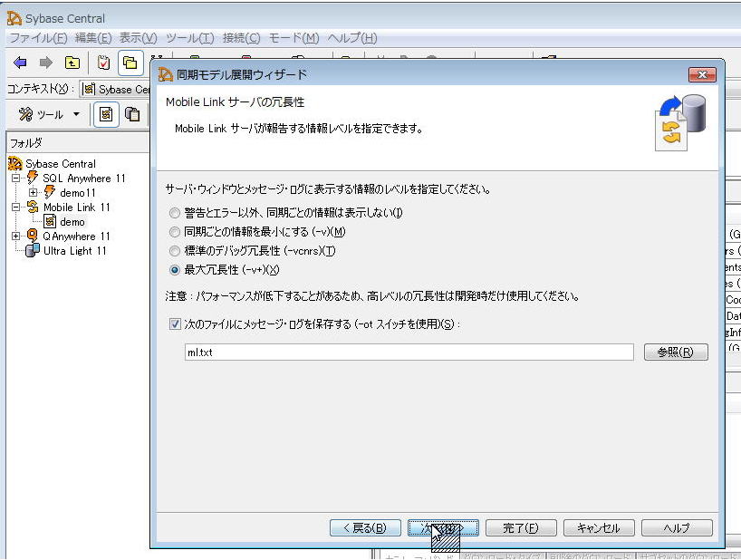
Task: Select warnings and errors only radio option
Action: pos(175,213)
